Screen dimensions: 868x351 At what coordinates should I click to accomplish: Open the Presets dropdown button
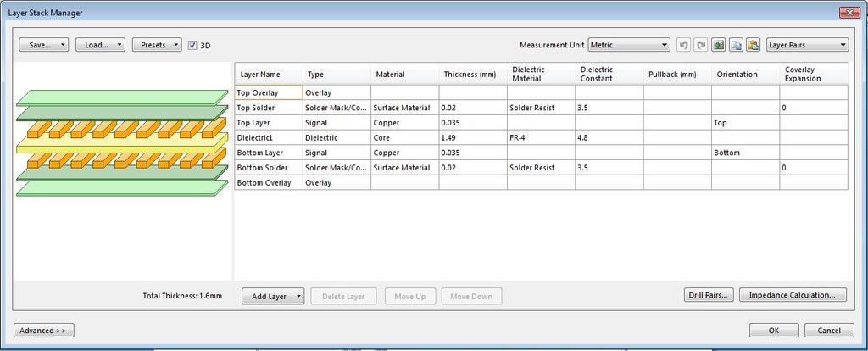pos(157,45)
